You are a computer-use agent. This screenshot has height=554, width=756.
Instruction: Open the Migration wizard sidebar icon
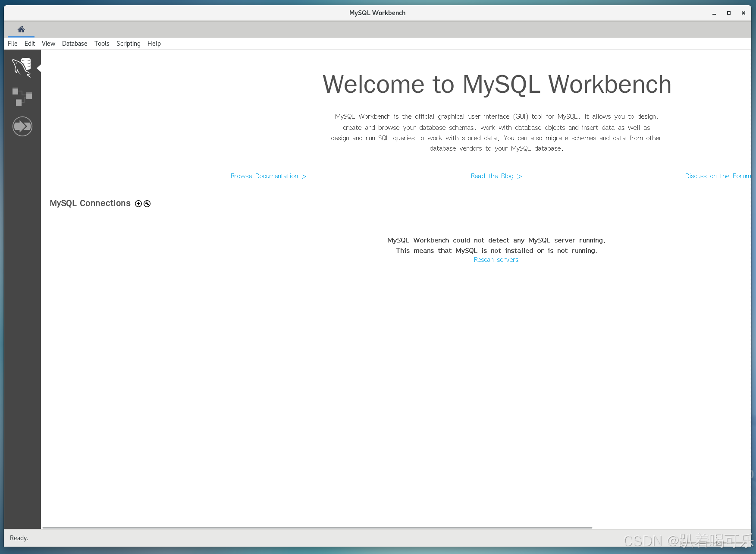22,126
